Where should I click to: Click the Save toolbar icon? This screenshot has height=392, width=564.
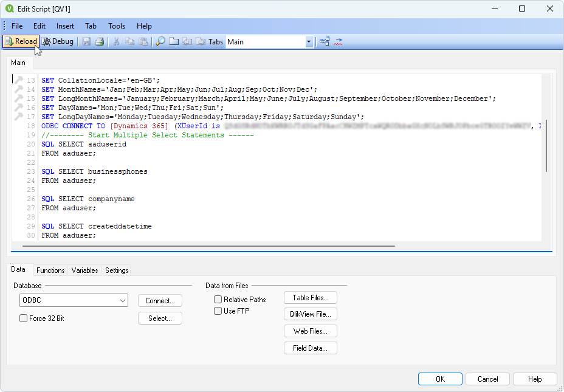[86, 41]
